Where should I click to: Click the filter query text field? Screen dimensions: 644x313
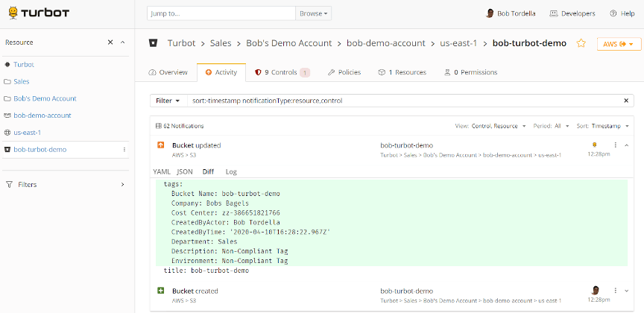(x=402, y=101)
